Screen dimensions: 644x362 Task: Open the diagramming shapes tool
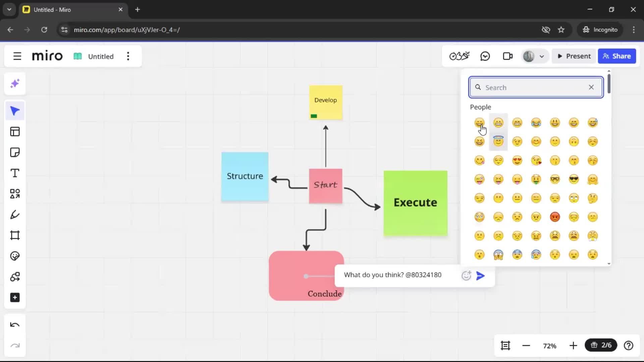(15, 277)
